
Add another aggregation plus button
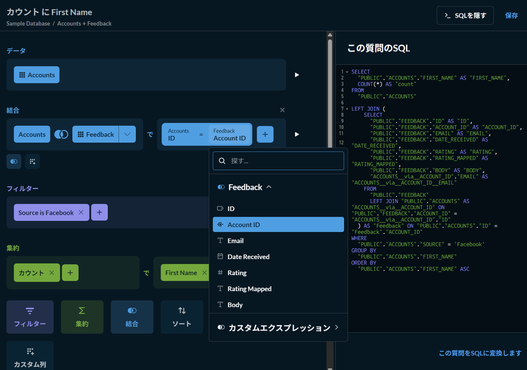tap(70, 273)
